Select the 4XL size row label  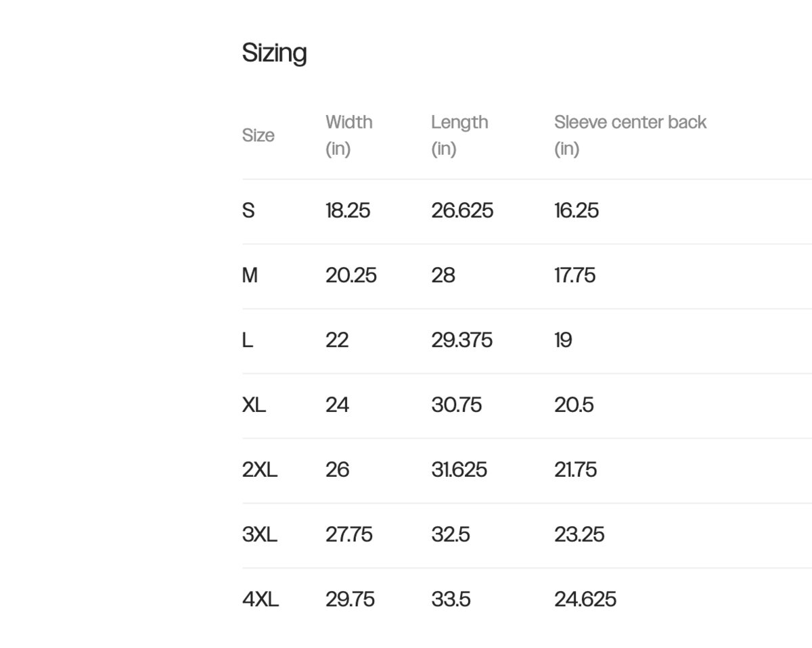[261, 600]
